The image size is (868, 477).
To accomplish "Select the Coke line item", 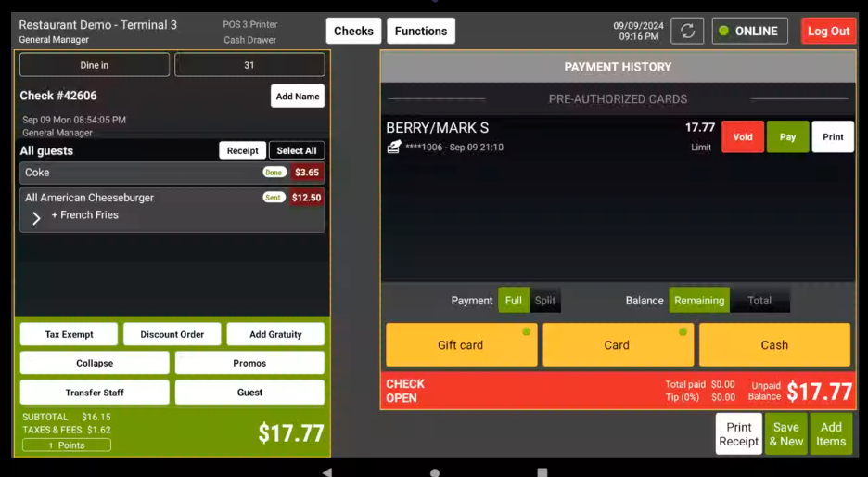I will 172,173.
